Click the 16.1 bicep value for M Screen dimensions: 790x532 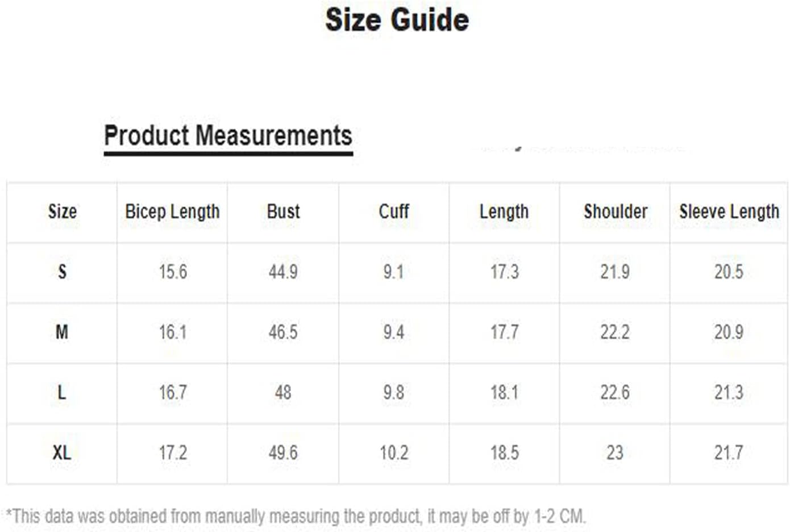tap(172, 332)
